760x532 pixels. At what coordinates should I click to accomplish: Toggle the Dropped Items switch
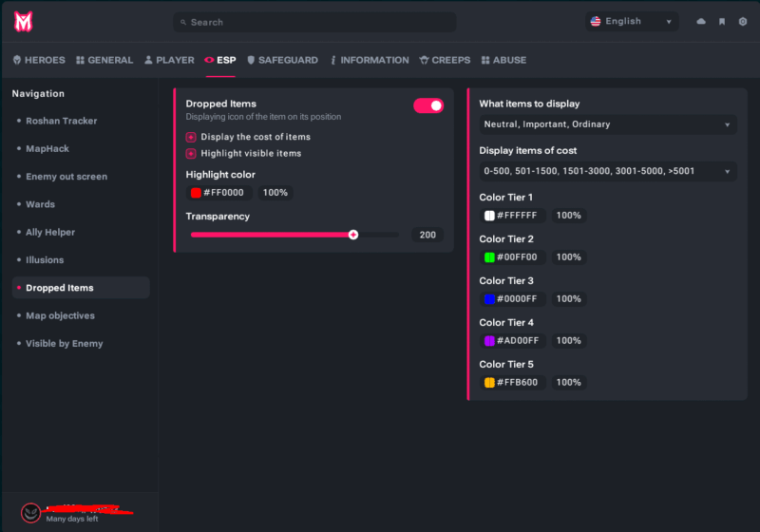click(x=428, y=105)
